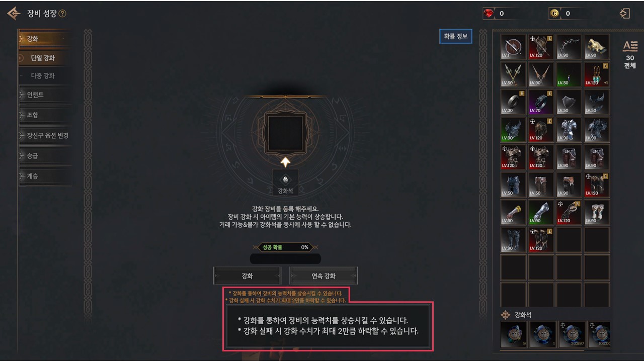Open the 조합 menu item
This screenshot has height=362, width=644.
point(44,115)
